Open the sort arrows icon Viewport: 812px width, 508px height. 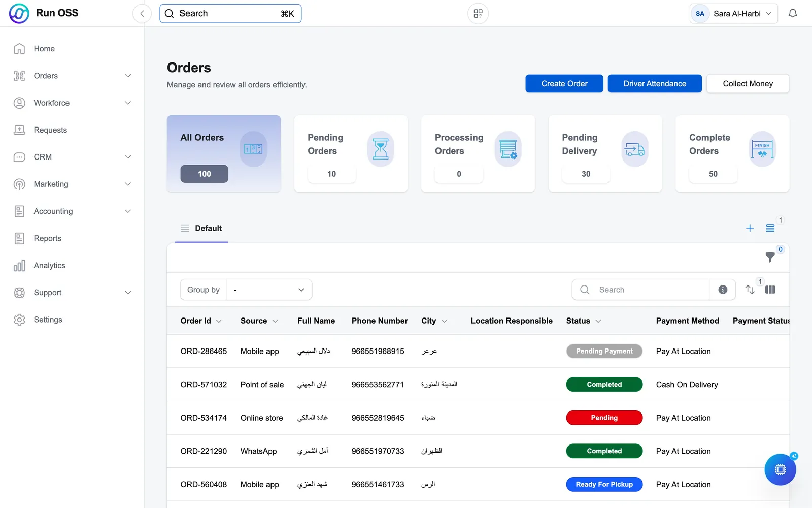click(x=750, y=290)
